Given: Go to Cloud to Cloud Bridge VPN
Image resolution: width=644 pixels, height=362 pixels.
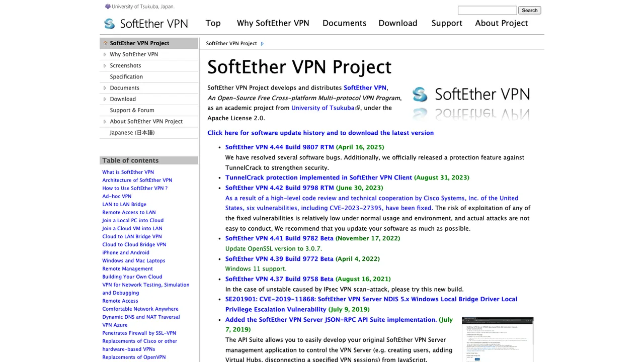Looking at the screenshot, I should point(134,244).
